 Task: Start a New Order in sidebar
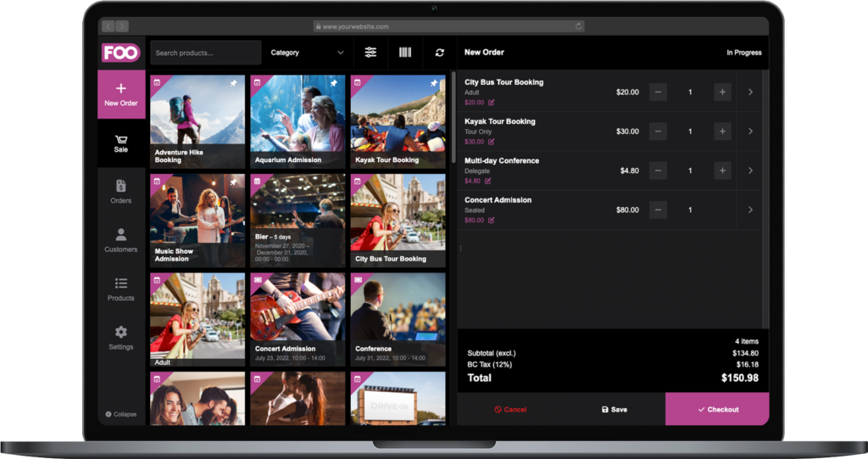121,94
